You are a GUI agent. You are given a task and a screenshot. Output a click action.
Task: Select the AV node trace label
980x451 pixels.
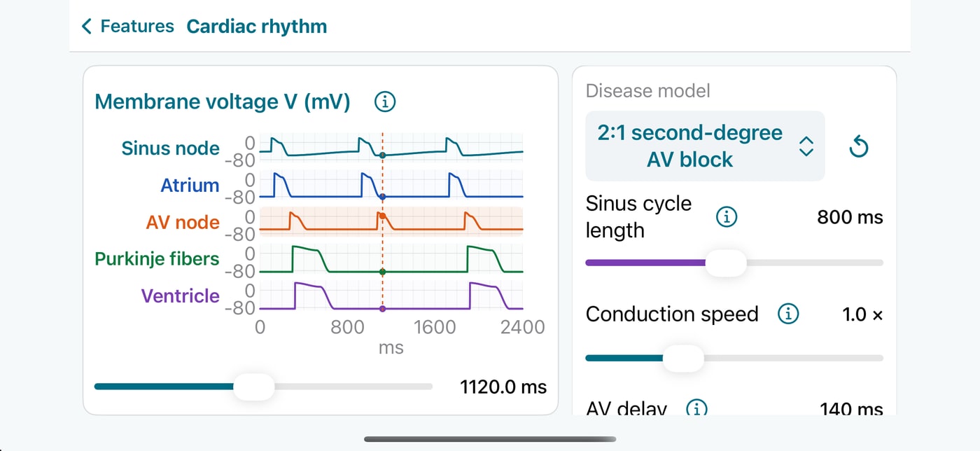click(183, 223)
